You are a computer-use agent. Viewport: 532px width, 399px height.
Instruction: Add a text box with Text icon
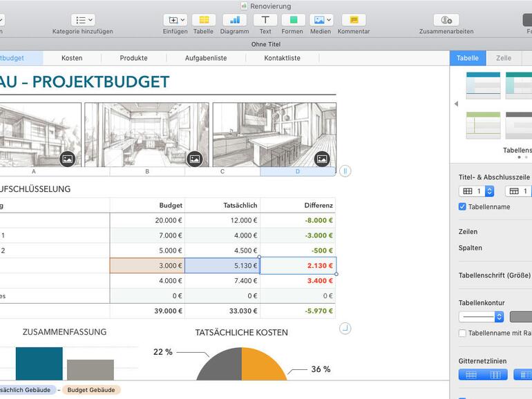[265, 20]
